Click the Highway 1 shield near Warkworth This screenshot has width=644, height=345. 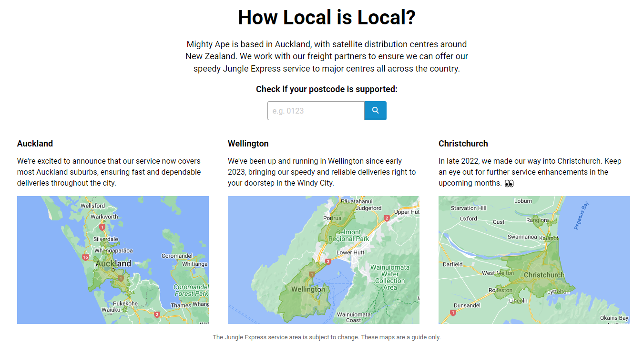(x=102, y=228)
